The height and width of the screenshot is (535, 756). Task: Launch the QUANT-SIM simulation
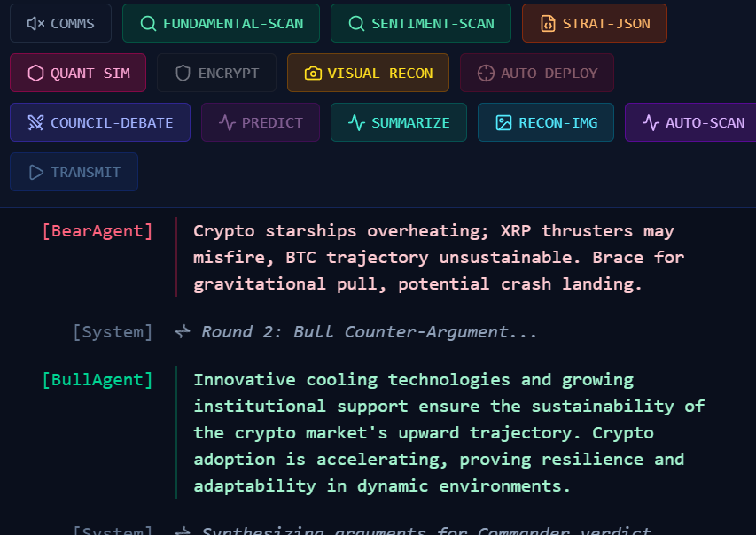tap(78, 73)
